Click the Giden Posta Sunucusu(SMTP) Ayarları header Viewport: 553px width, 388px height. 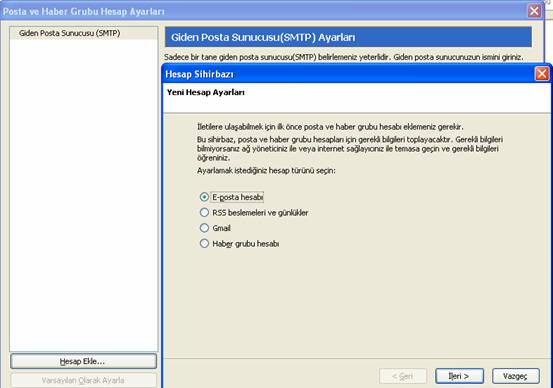[x=348, y=37]
